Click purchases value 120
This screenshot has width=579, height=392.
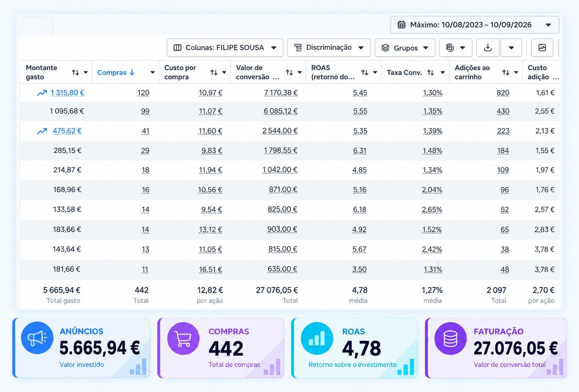143,93
